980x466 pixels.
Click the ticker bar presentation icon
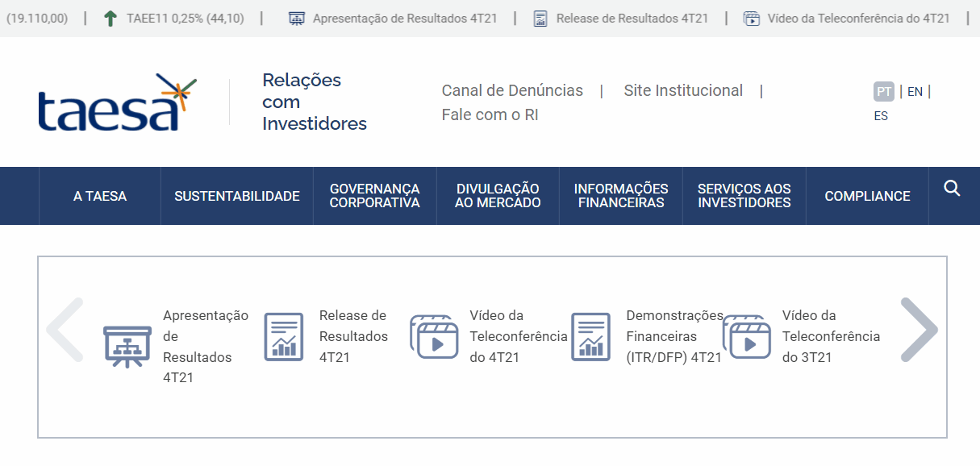coord(297,19)
